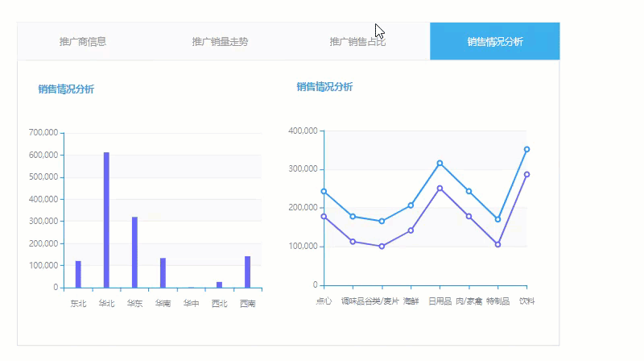The height and width of the screenshot is (361, 644).
Task: Click the blue line point at 饮料
Action: click(527, 150)
